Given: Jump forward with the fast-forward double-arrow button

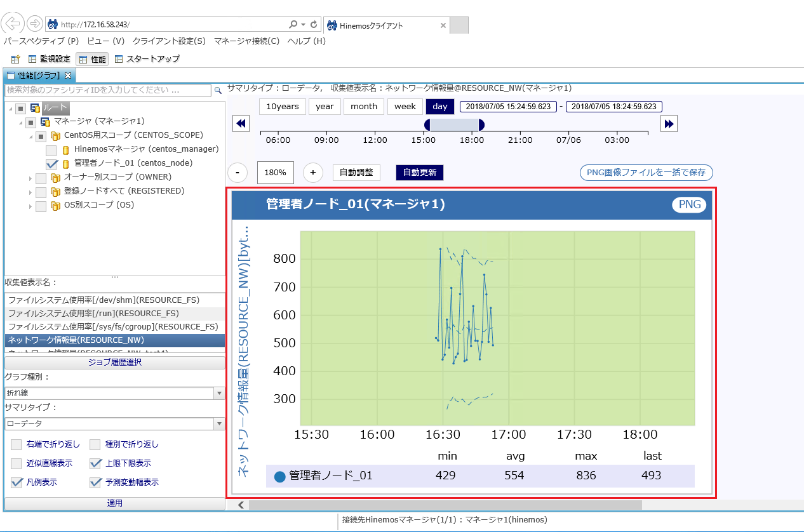Looking at the screenshot, I should (668, 124).
